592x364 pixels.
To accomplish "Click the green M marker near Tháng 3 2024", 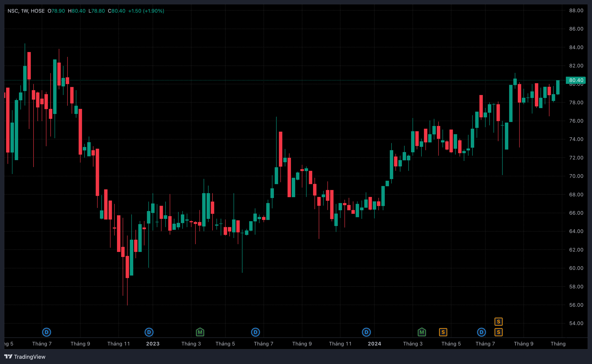I will tap(422, 332).
